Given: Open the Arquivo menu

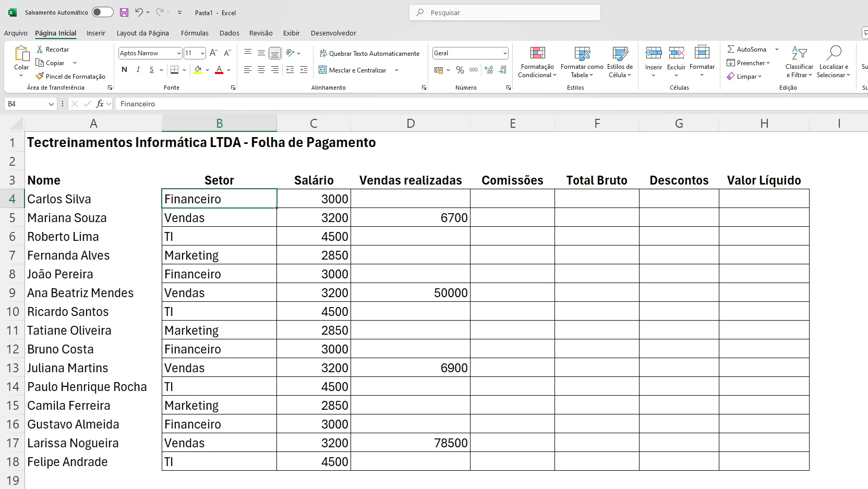Looking at the screenshot, I should click(x=16, y=33).
